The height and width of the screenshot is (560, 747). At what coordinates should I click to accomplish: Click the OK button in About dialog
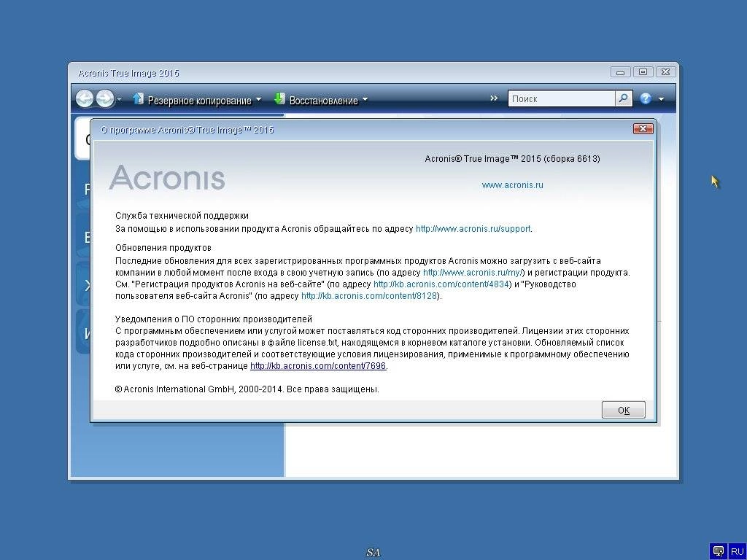coord(623,410)
